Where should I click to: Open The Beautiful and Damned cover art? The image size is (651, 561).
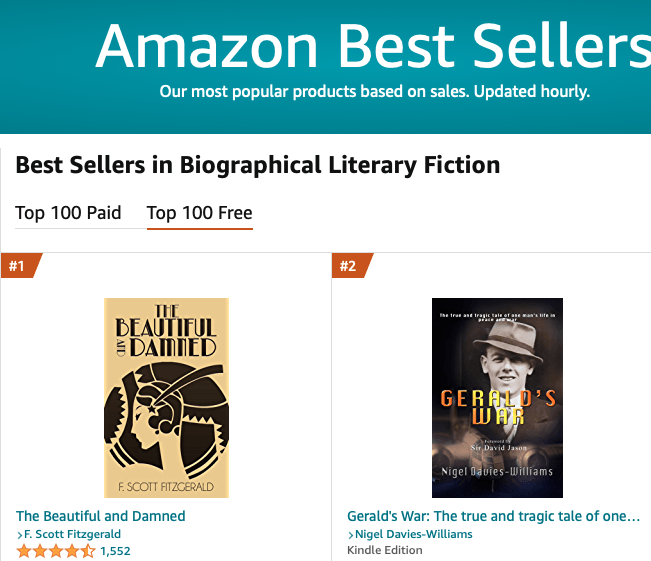click(166, 397)
